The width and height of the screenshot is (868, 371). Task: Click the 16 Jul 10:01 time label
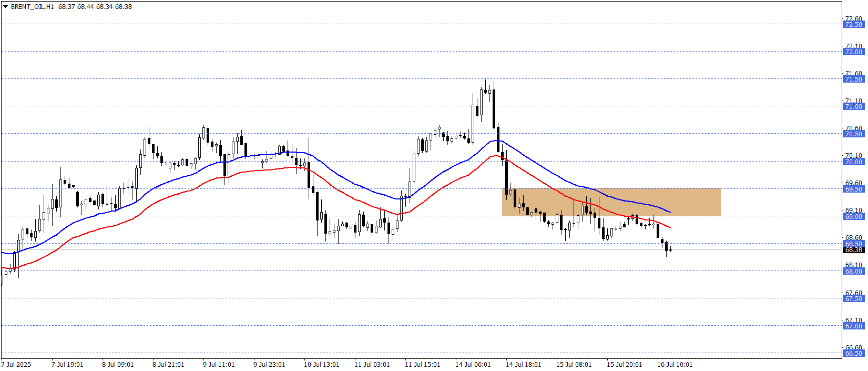point(675,364)
